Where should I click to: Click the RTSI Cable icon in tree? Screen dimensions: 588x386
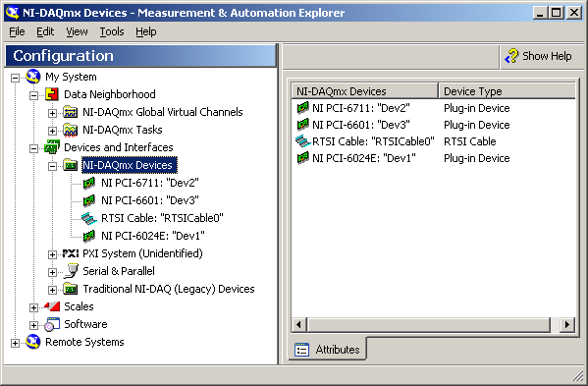click(89, 218)
